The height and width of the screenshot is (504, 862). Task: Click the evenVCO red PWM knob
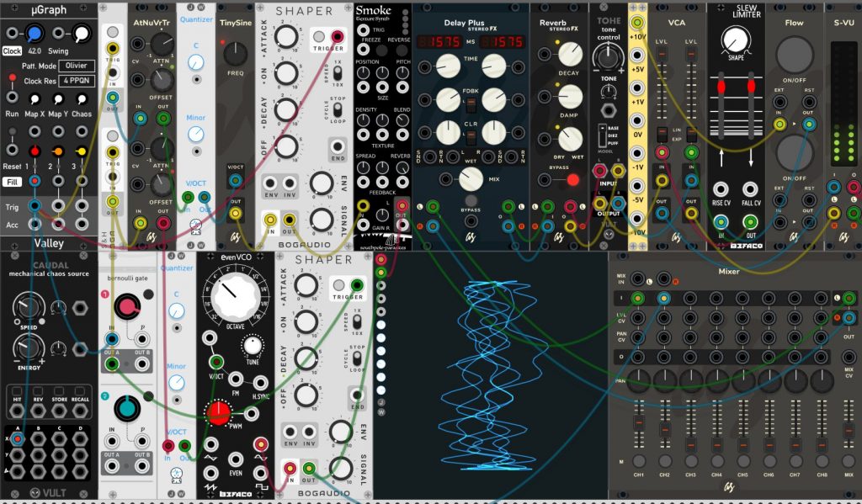pos(218,413)
